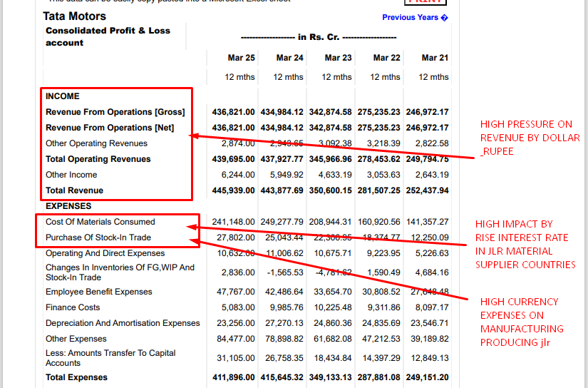Click Other Expenses value 84,477.00

[x=235, y=339]
